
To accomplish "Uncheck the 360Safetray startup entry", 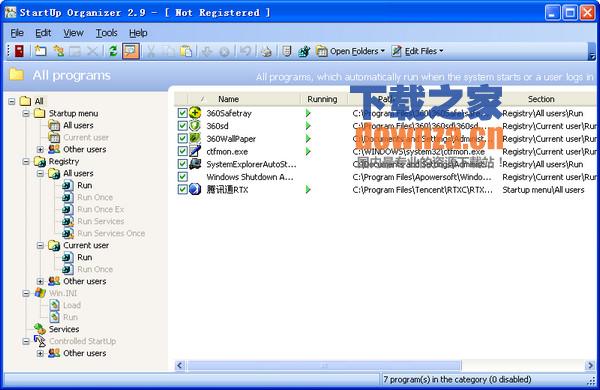I will point(183,113).
